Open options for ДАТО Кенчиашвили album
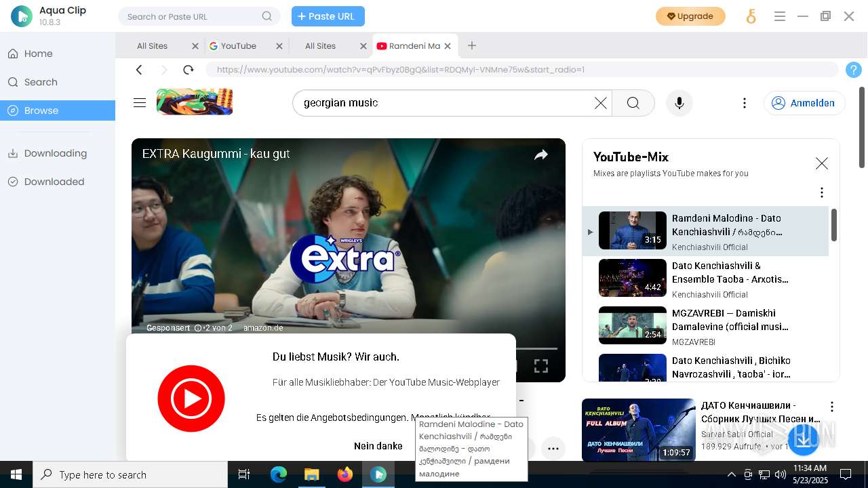The image size is (868, 488). point(831,407)
